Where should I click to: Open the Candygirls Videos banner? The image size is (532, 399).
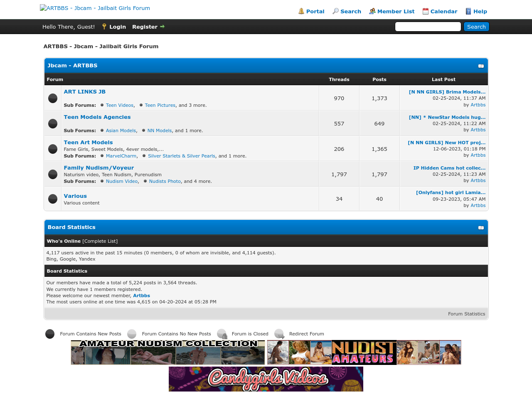pos(266,379)
